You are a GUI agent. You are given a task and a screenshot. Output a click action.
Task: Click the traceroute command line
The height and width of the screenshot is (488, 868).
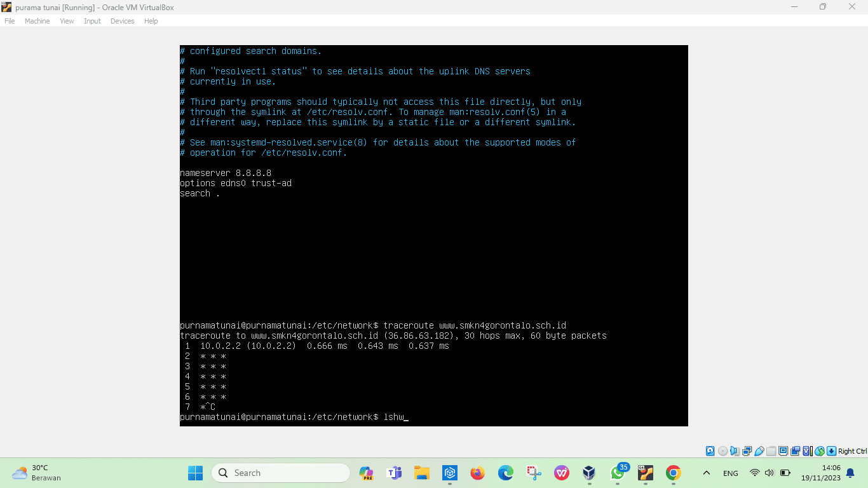tap(373, 325)
